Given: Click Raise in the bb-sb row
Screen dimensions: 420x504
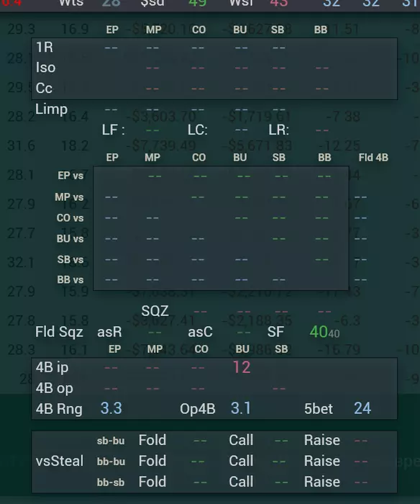Looking at the screenshot, I should pyautogui.click(x=322, y=482).
